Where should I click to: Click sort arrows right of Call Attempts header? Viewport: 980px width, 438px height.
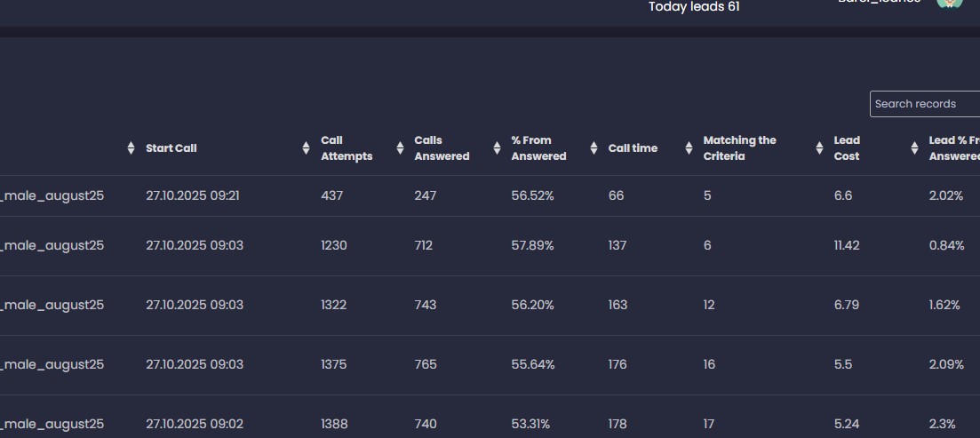pyautogui.click(x=400, y=148)
